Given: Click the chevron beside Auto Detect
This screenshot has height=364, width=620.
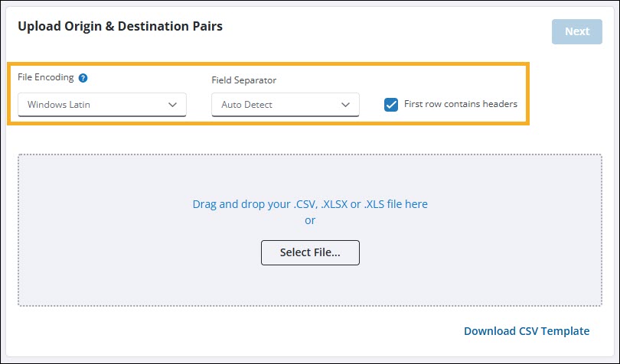Looking at the screenshot, I should pyautogui.click(x=345, y=105).
